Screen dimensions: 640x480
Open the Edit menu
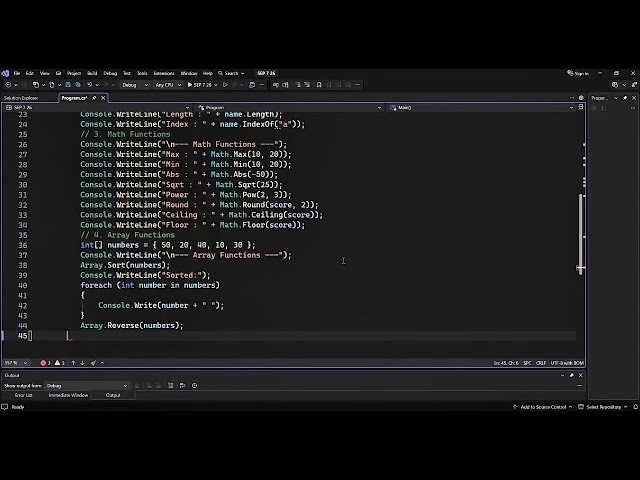click(x=30, y=73)
